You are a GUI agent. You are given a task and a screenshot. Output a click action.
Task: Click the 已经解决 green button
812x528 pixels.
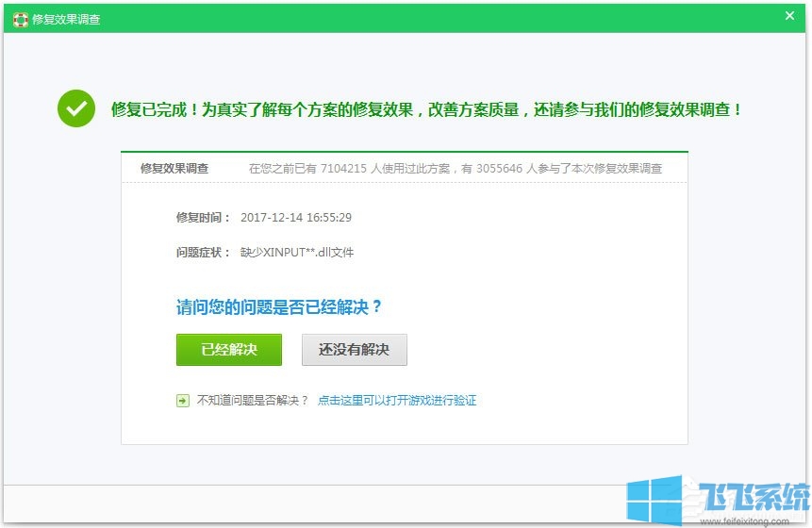tap(229, 350)
